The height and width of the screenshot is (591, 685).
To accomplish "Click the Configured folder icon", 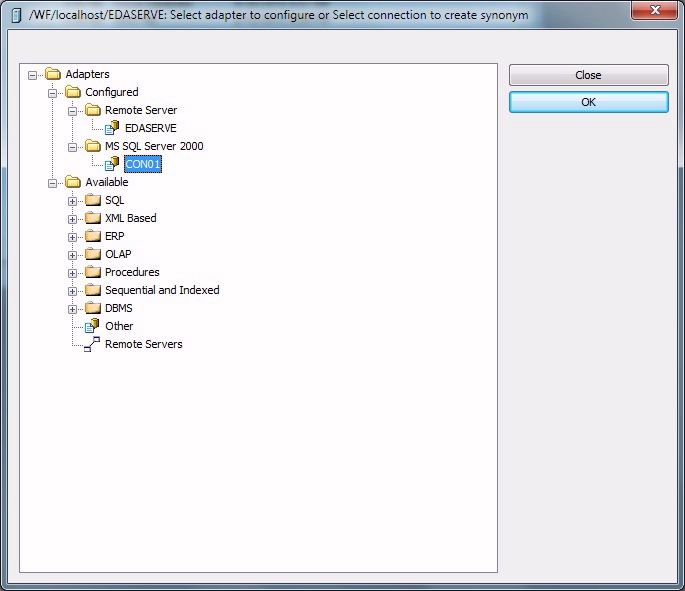I will [73, 92].
